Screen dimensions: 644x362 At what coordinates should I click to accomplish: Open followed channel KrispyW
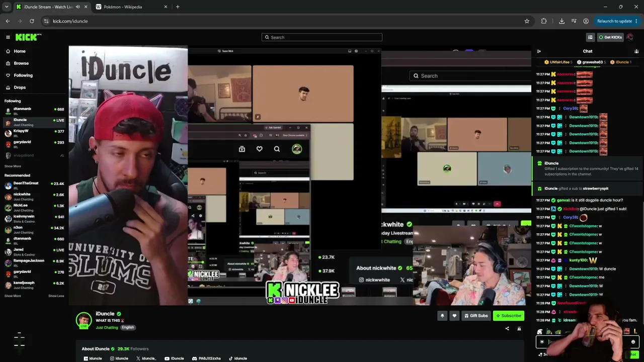(x=34, y=133)
